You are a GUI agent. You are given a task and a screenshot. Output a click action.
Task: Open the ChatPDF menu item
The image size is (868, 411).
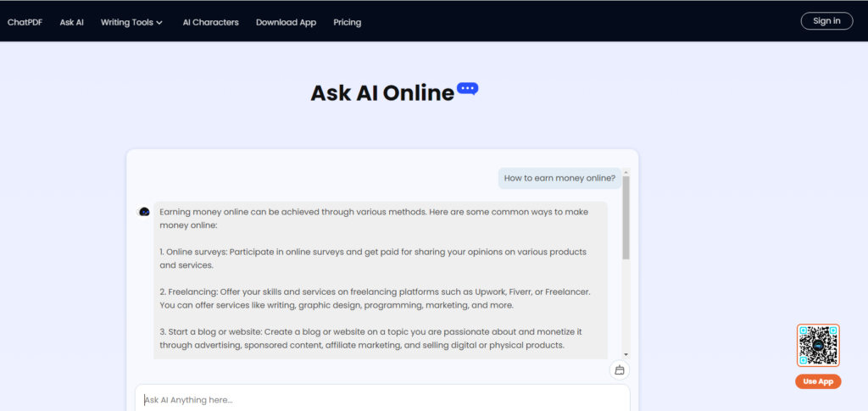click(x=25, y=22)
